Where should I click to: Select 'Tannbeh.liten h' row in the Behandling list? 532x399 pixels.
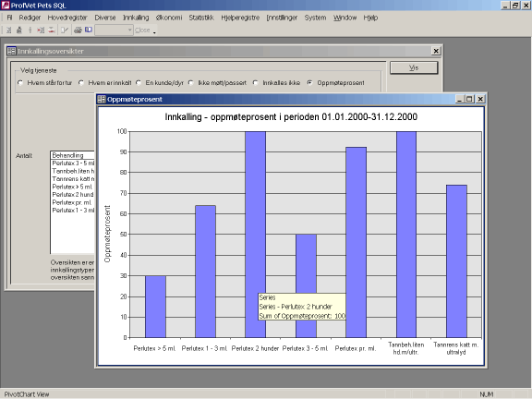point(73,171)
